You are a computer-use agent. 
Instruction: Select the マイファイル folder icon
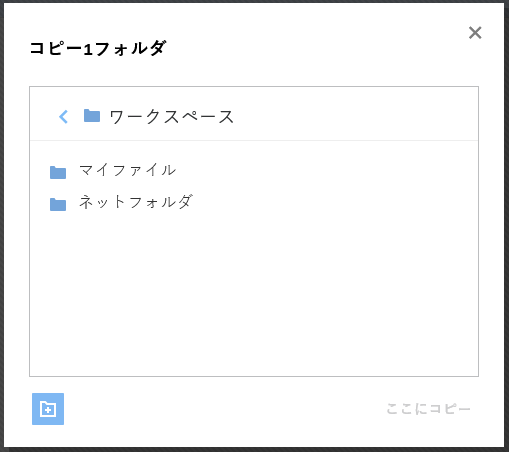(x=58, y=172)
